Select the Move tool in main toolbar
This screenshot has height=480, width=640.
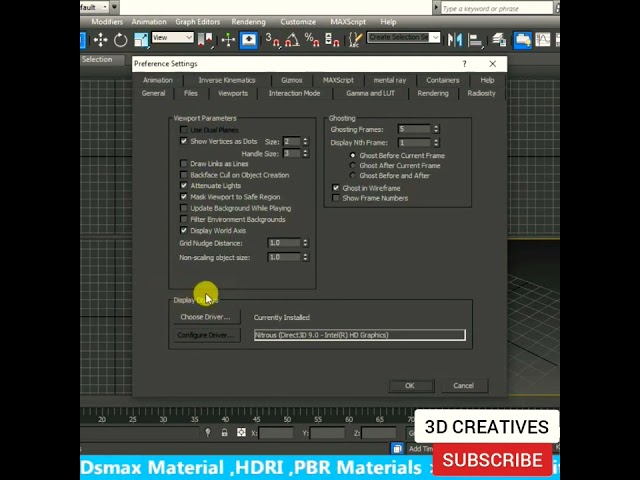tap(100, 40)
